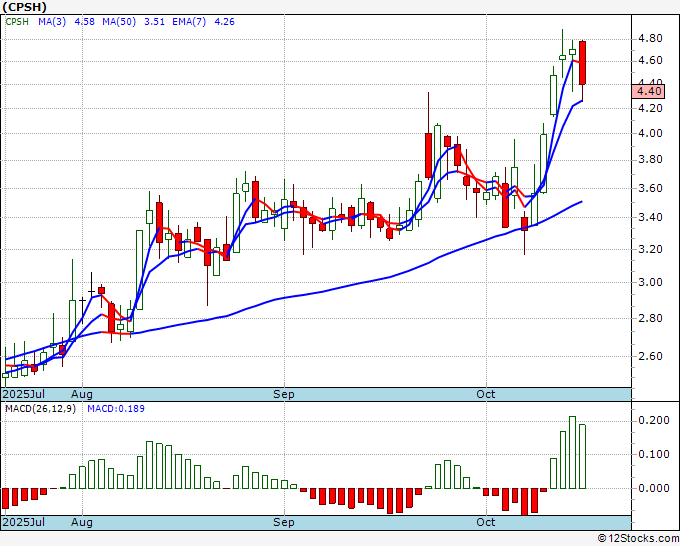Select the EMA(7) value 4.26
The image size is (680, 546).
(225, 22)
